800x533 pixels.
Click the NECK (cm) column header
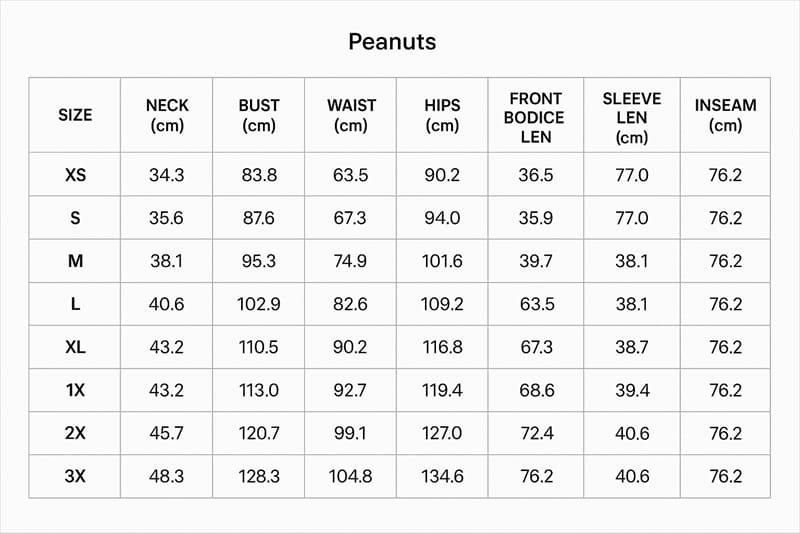pyautogui.click(x=167, y=115)
